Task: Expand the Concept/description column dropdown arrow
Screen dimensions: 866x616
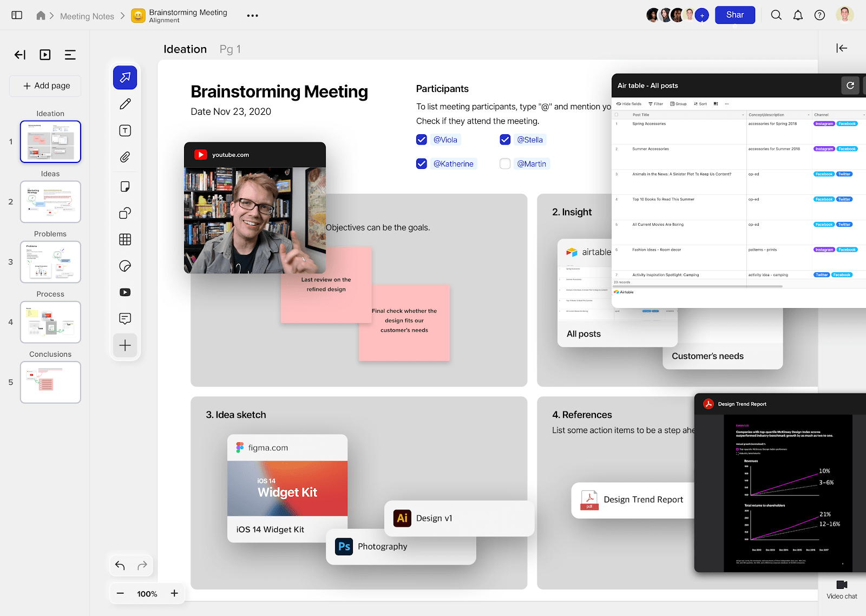Action: (809, 115)
